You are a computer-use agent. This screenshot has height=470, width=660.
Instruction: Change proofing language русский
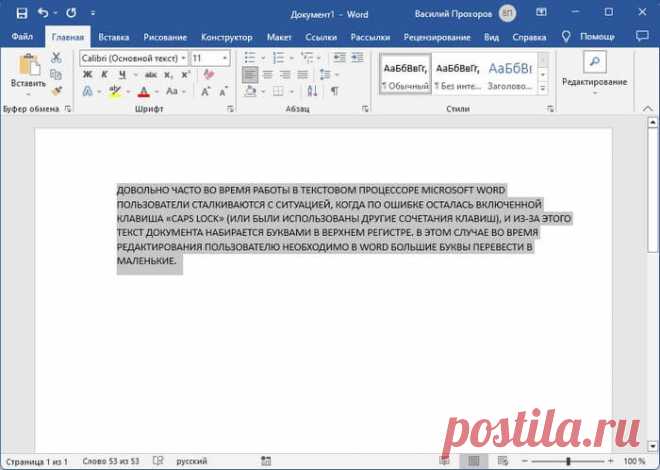(x=192, y=461)
